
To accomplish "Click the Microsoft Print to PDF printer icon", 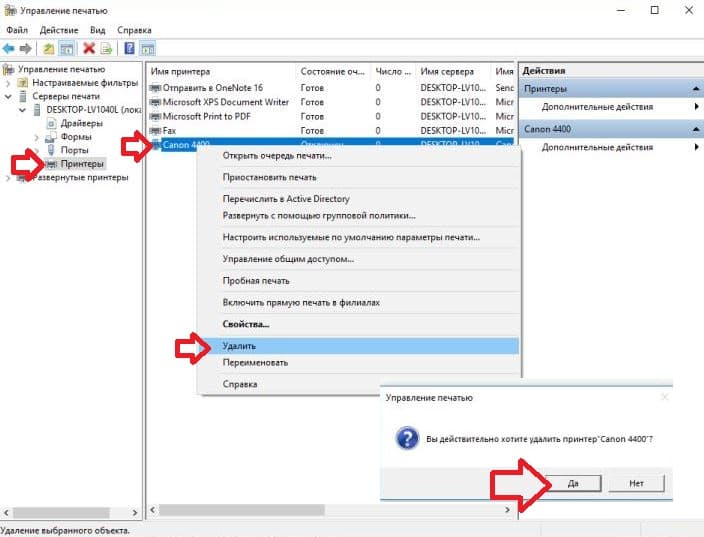I will click(x=155, y=116).
